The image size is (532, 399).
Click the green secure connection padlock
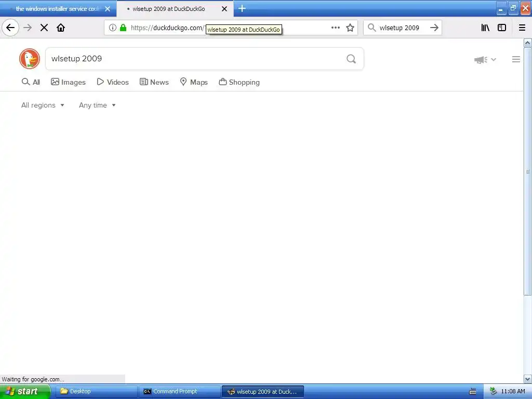123,28
